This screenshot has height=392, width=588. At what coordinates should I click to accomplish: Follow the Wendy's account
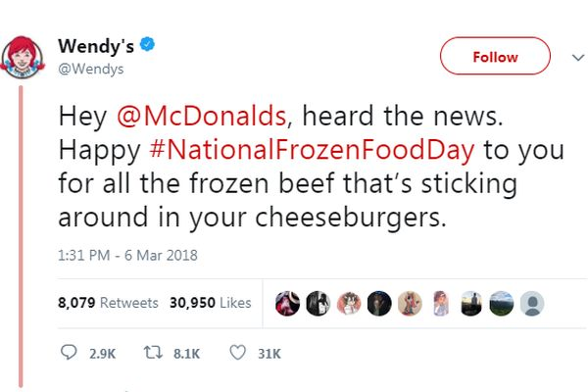[x=495, y=56]
